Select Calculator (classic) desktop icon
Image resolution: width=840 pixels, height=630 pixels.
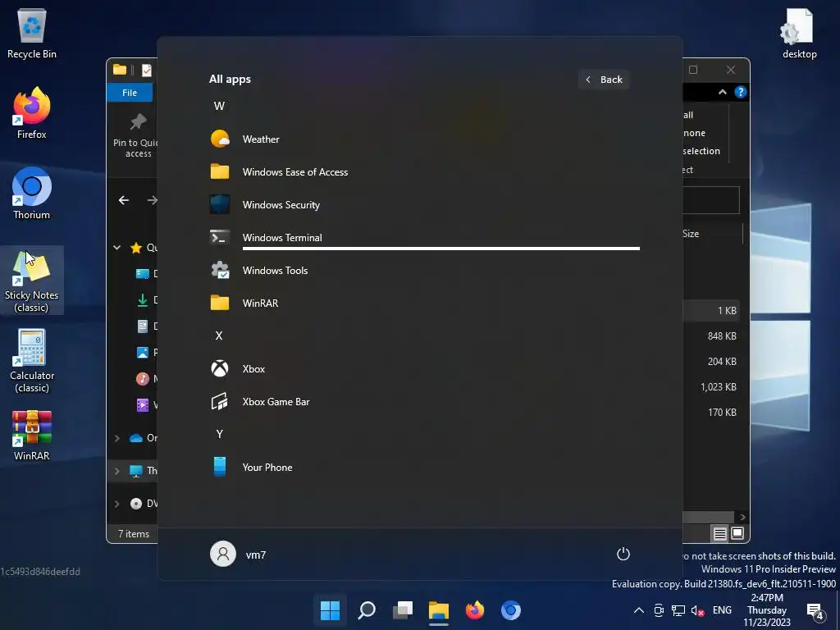32,361
